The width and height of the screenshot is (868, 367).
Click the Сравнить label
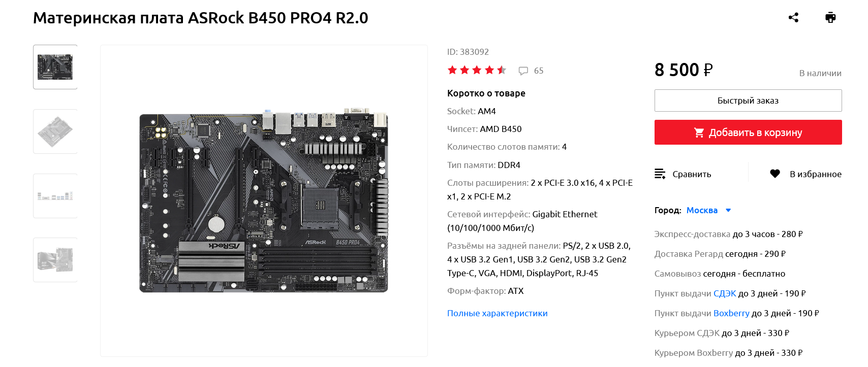(692, 174)
